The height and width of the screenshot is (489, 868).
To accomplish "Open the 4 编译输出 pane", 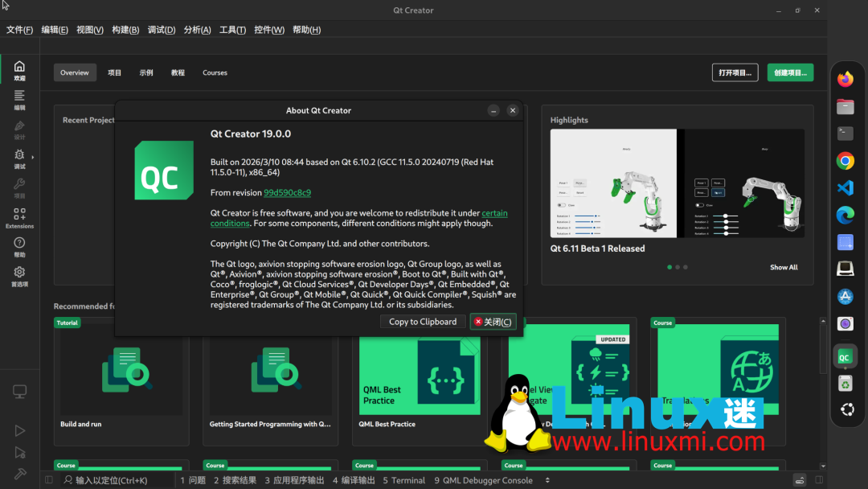I will 354,480.
